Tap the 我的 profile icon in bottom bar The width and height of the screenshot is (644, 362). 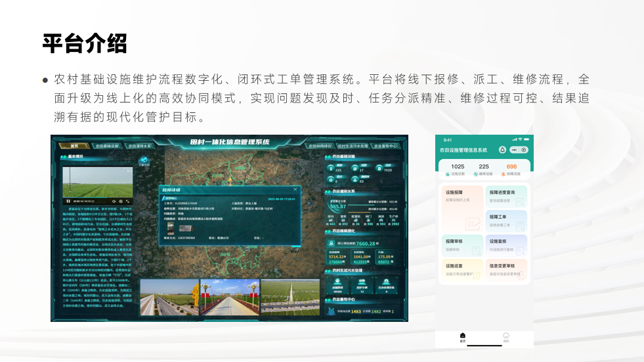[506, 337]
